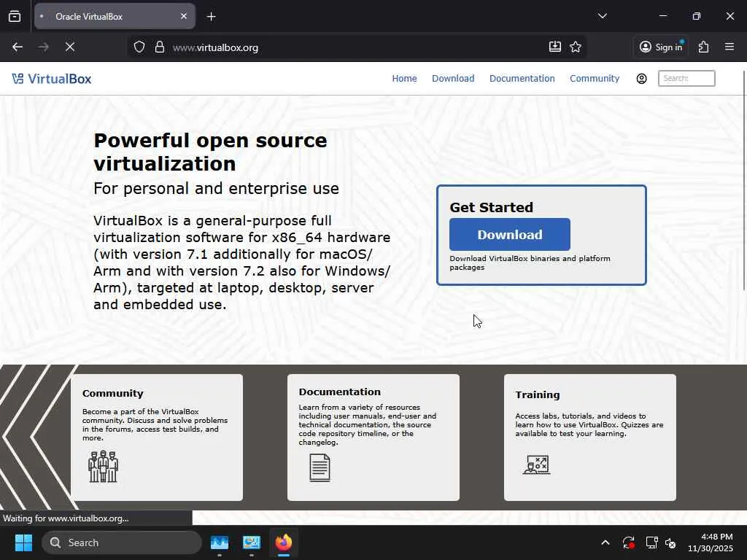Open the clock showing 4:48 PM

coord(711,542)
